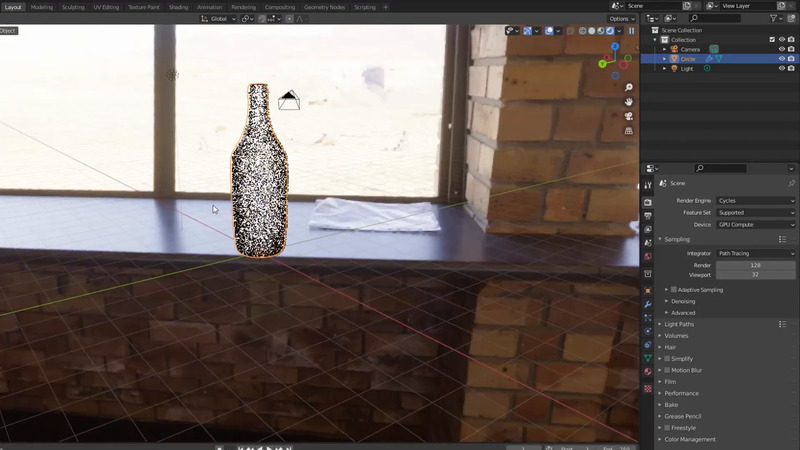Open the Geometry Nodes workspace tab
Screen dimensions: 800x450
point(322,7)
